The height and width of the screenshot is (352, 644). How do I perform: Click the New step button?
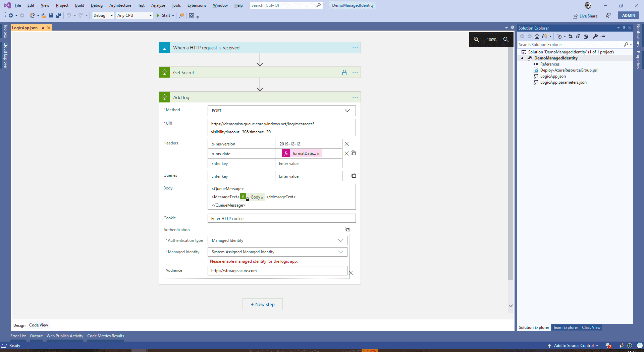(x=263, y=304)
